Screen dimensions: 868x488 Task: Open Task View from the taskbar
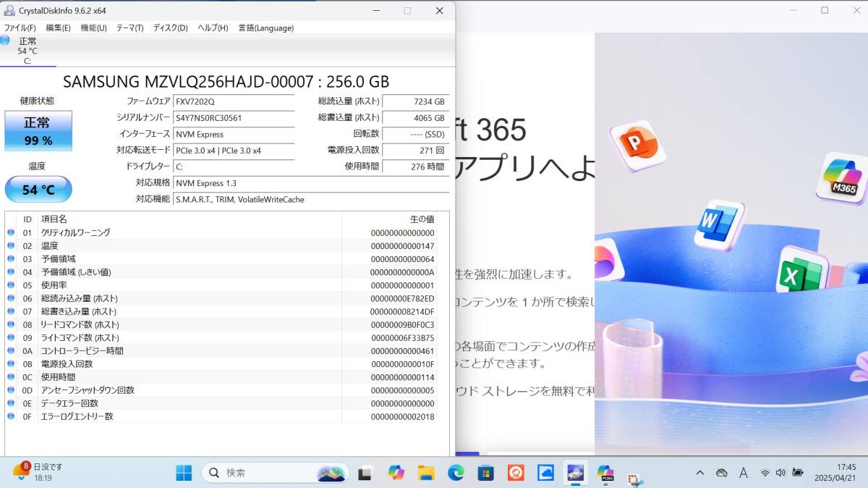[x=365, y=473]
